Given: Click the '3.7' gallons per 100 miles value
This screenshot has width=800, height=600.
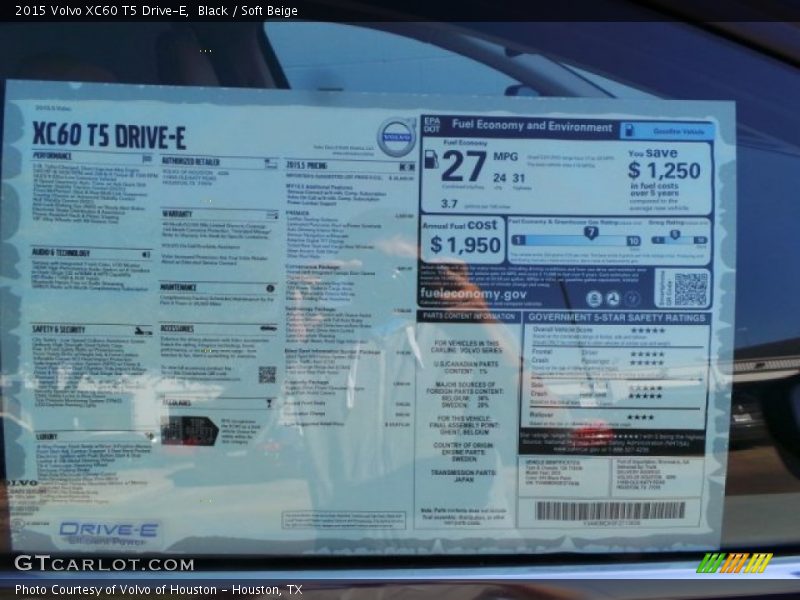Looking at the screenshot, I should pyautogui.click(x=449, y=204).
